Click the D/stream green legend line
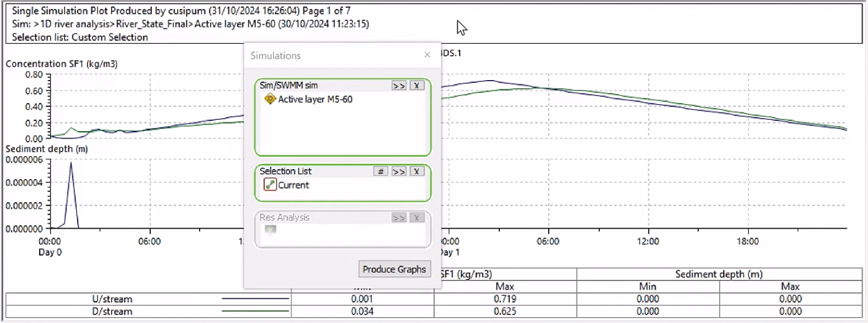The image size is (868, 323). 255,311
